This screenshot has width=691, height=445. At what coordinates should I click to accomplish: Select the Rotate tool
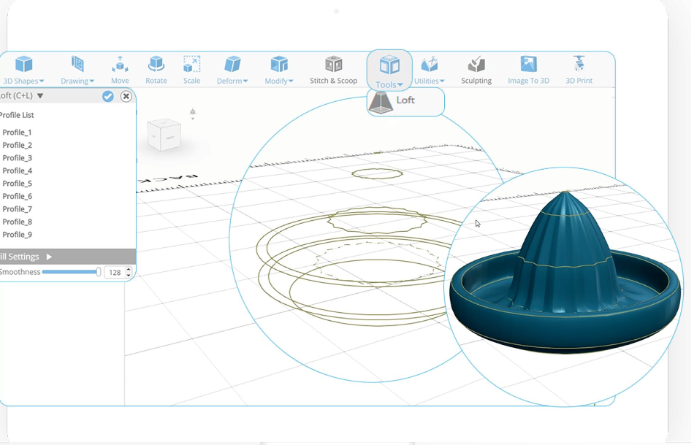coord(156,70)
